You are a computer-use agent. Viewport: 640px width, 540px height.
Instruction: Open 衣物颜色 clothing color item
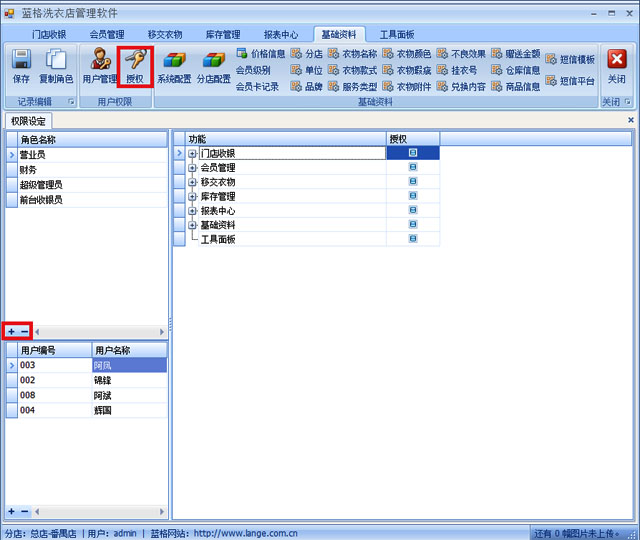pos(407,53)
